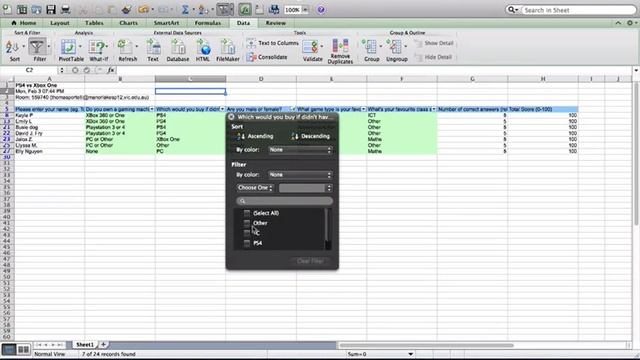
Task: Check the PC filter checkbox
Action: point(247,233)
